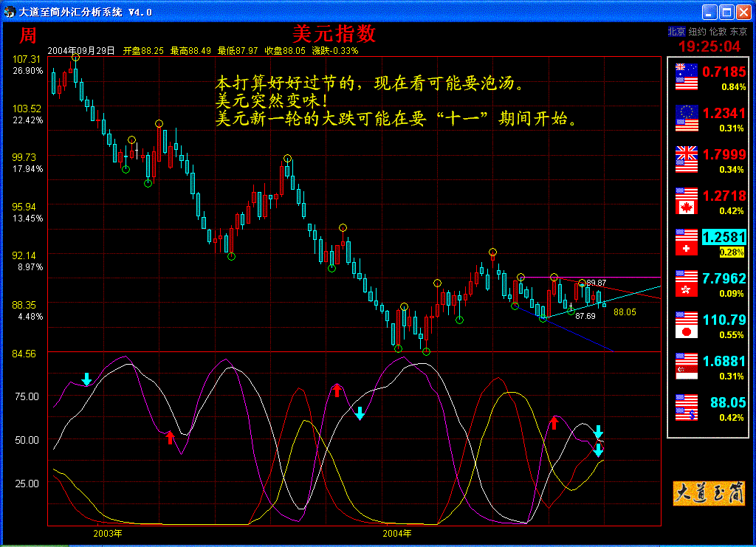The height and width of the screenshot is (547, 756).
Task: Click the 19:25:04 clock display
Action: (709, 47)
